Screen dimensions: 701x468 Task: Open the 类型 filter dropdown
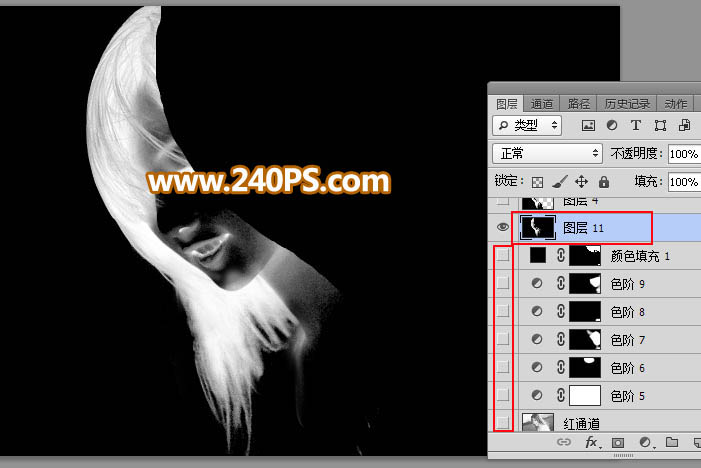(x=527, y=125)
